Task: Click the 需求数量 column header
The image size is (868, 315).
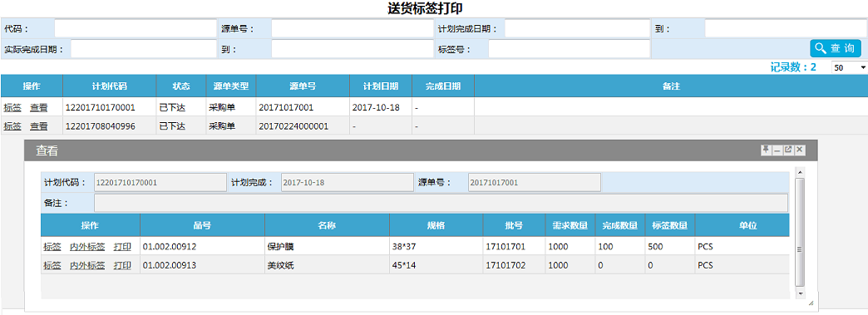Action: click(x=570, y=225)
